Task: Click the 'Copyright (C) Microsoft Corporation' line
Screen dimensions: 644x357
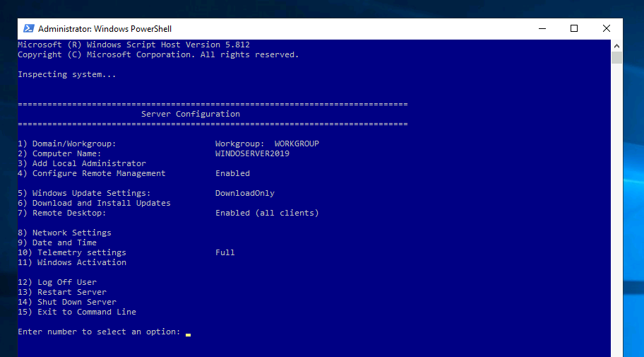Action: 158,54
